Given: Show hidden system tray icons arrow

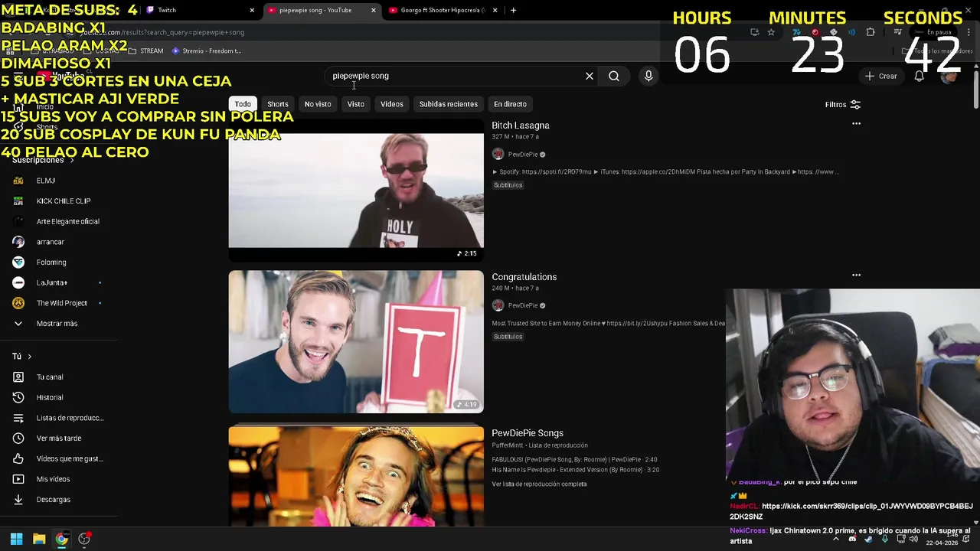Looking at the screenshot, I should click(x=836, y=539).
